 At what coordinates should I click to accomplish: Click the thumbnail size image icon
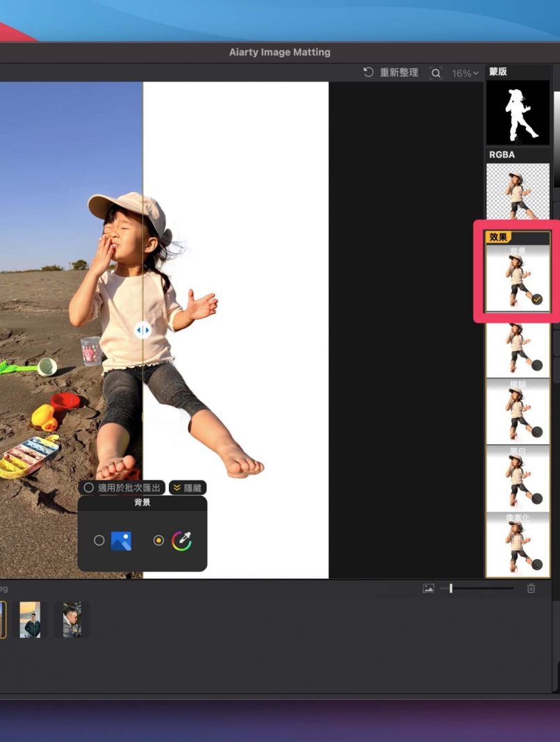(x=429, y=588)
